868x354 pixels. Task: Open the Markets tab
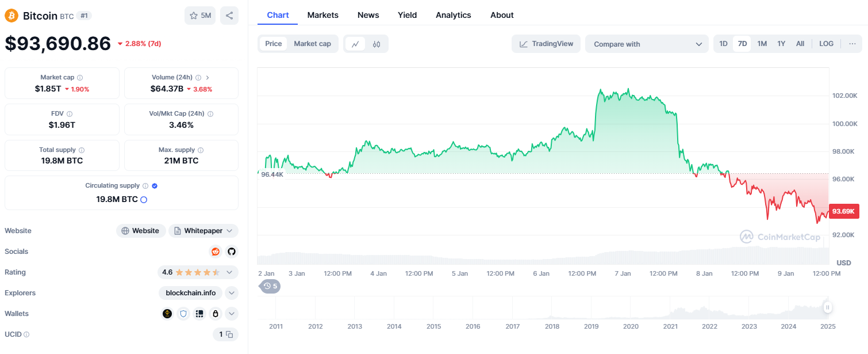[x=323, y=15]
